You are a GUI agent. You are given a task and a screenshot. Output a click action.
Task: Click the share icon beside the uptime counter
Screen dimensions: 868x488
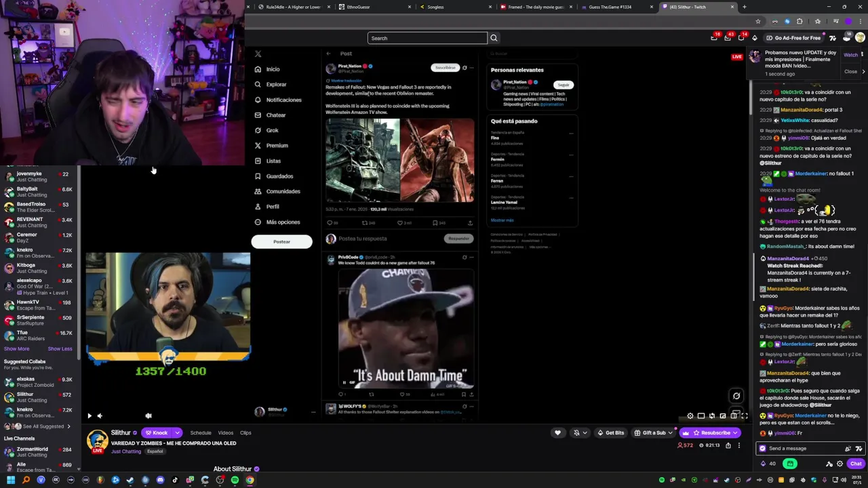(x=728, y=445)
